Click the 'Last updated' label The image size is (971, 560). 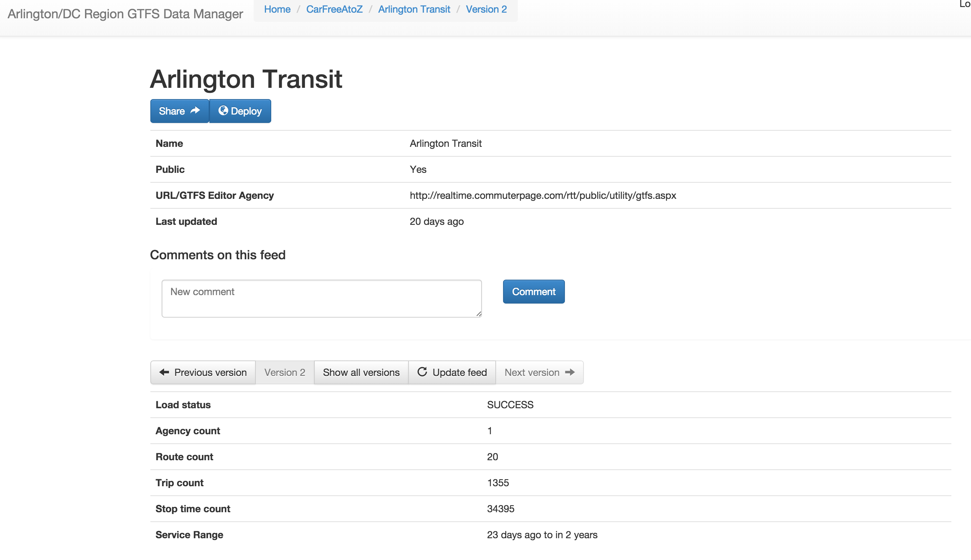pyautogui.click(x=186, y=222)
